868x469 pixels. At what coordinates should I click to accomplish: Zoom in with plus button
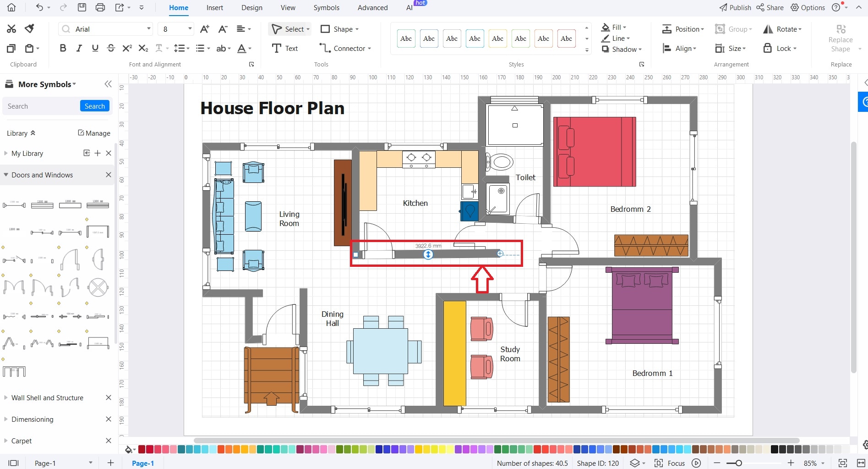791,463
